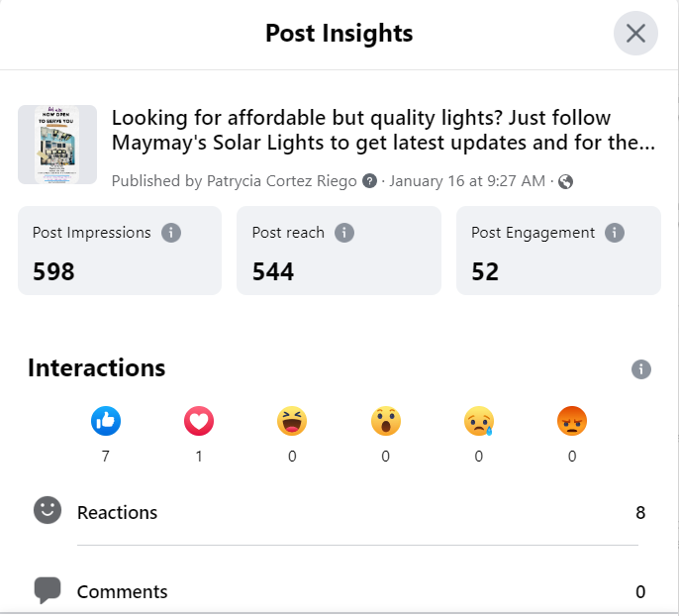
Task: Show info for Post Engagement
Action: coord(615,233)
